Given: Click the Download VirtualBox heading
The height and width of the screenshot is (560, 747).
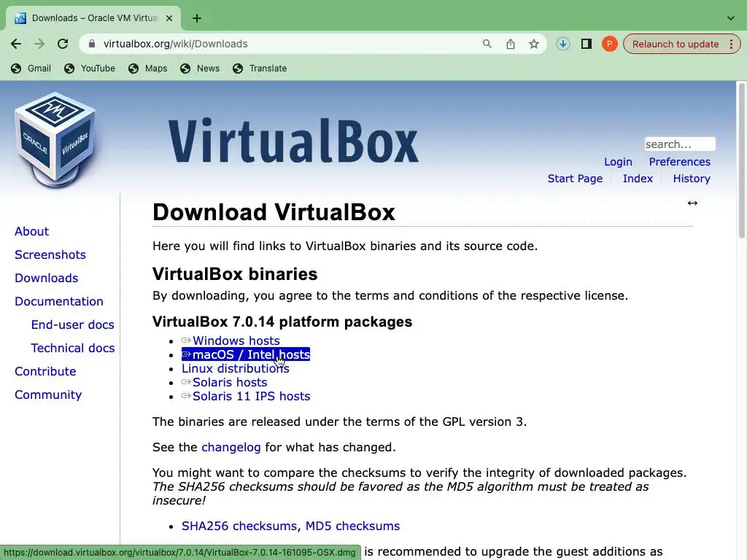Looking at the screenshot, I should coord(274,212).
